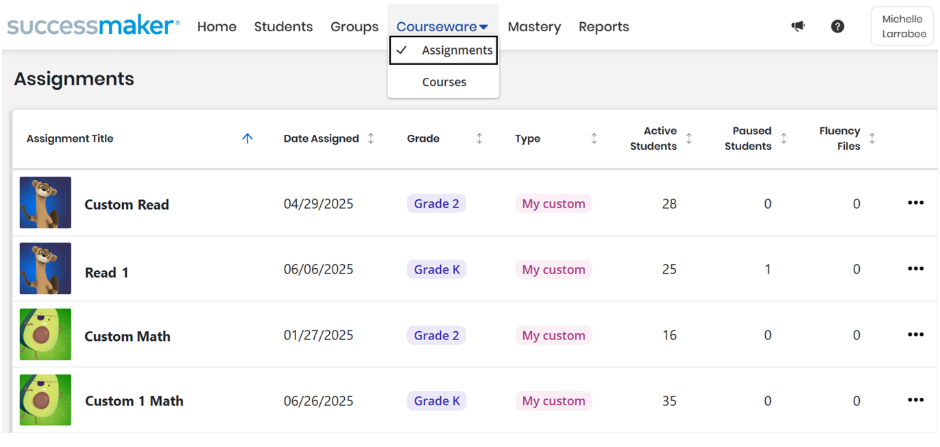Sort by Active Students arrows
This screenshot has width=940, height=447.
pos(689,138)
